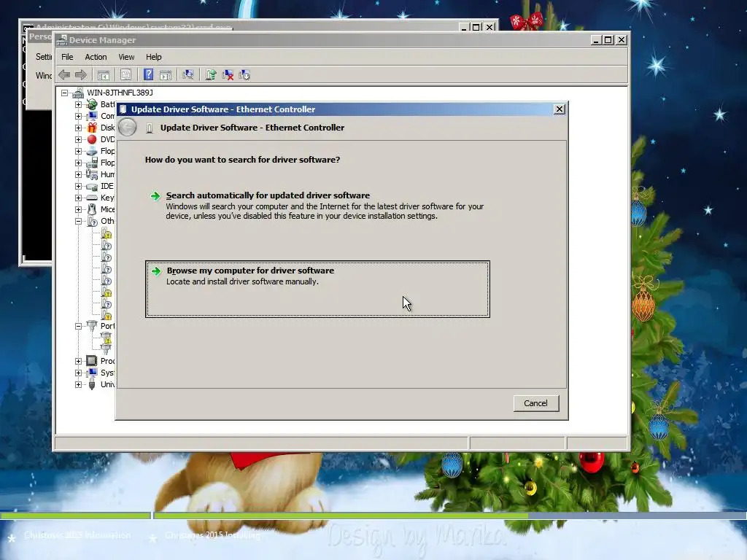This screenshot has width=747, height=560.
Task: Minimize the Device Manager window
Action: (x=596, y=40)
